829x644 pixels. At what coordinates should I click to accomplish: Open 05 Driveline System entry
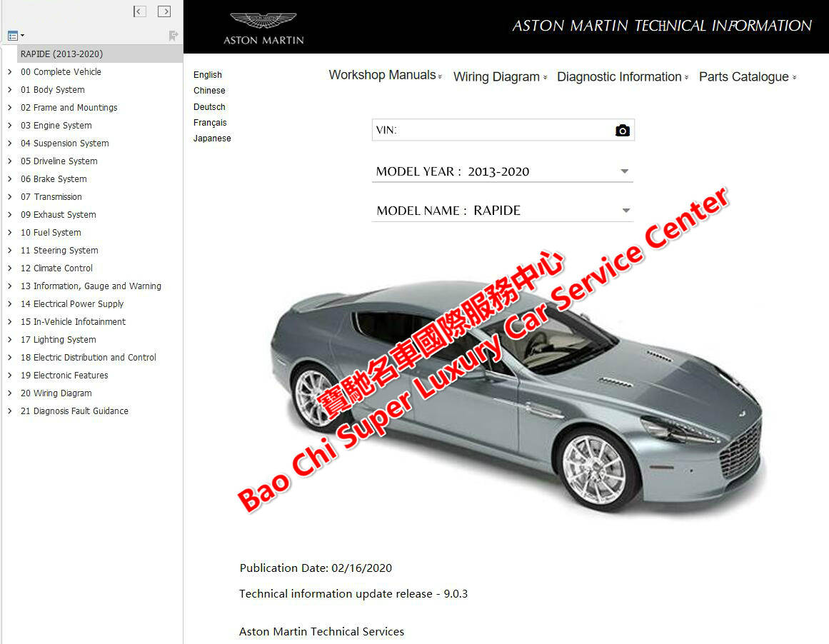tap(59, 161)
